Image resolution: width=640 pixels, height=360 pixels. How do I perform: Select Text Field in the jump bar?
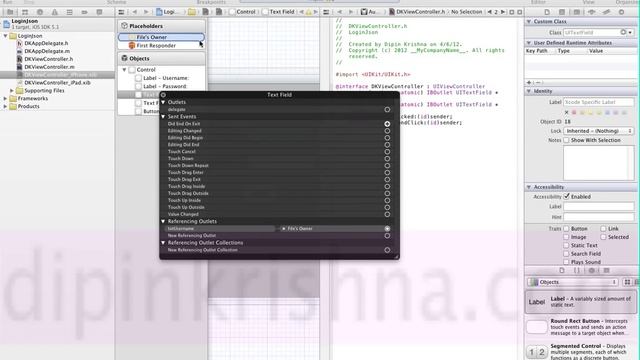point(278,12)
